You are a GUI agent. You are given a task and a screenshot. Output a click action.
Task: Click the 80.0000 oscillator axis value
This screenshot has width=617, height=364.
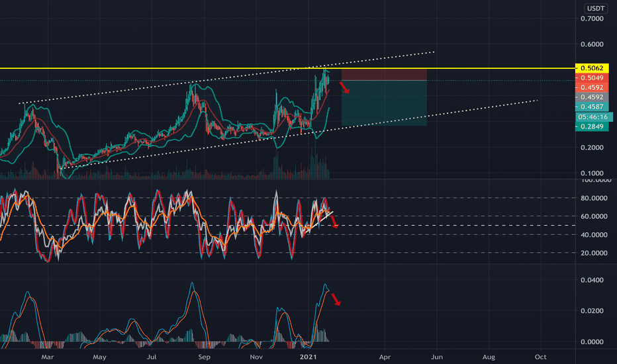coord(594,198)
